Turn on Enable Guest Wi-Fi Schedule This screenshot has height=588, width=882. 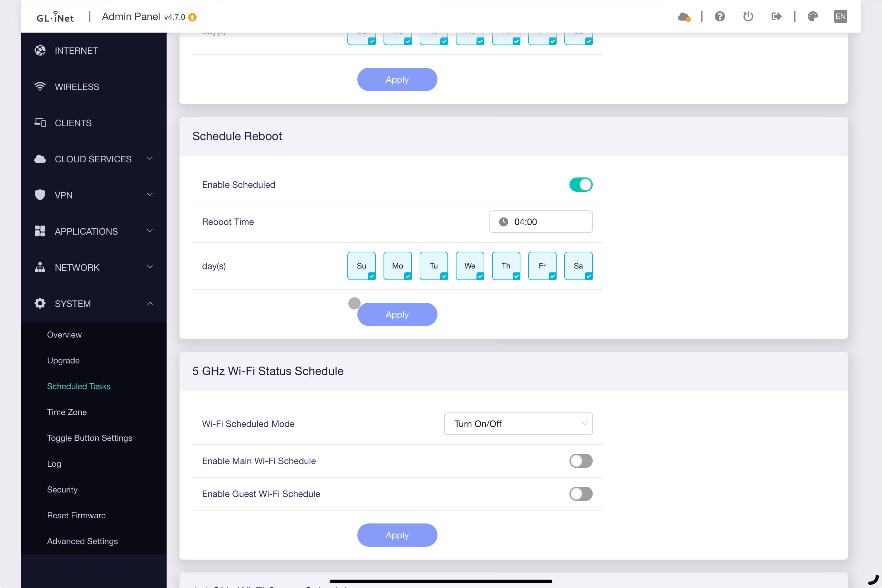click(x=580, y=494)
